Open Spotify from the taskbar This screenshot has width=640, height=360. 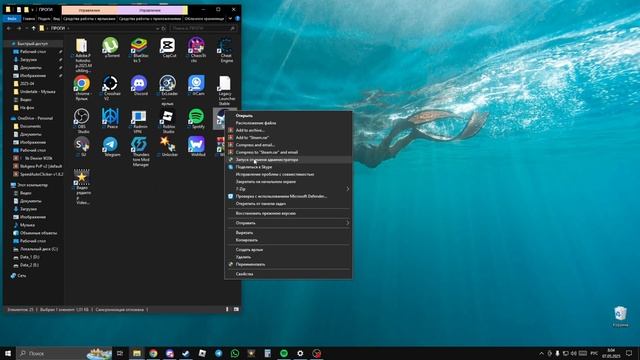click(x=284, y=353)
